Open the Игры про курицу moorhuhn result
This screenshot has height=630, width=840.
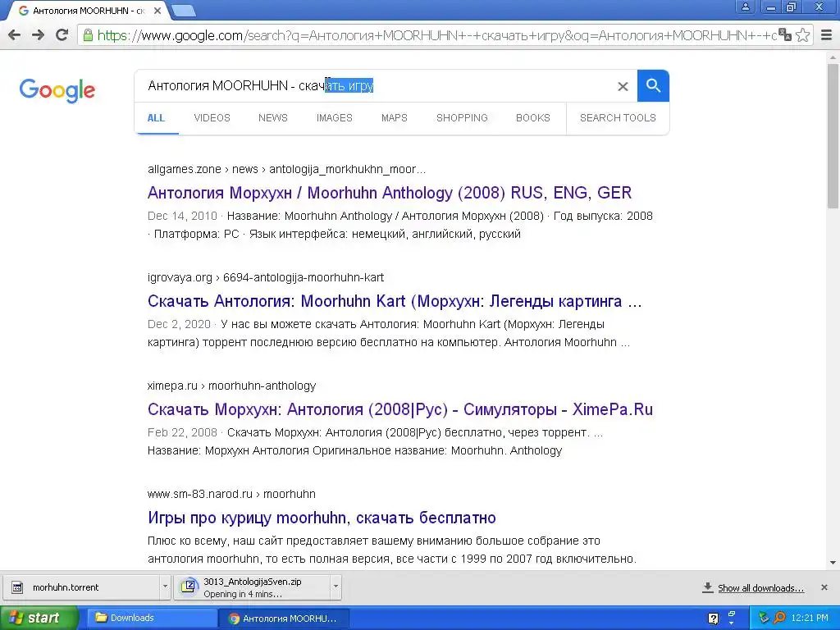(322, 518)
